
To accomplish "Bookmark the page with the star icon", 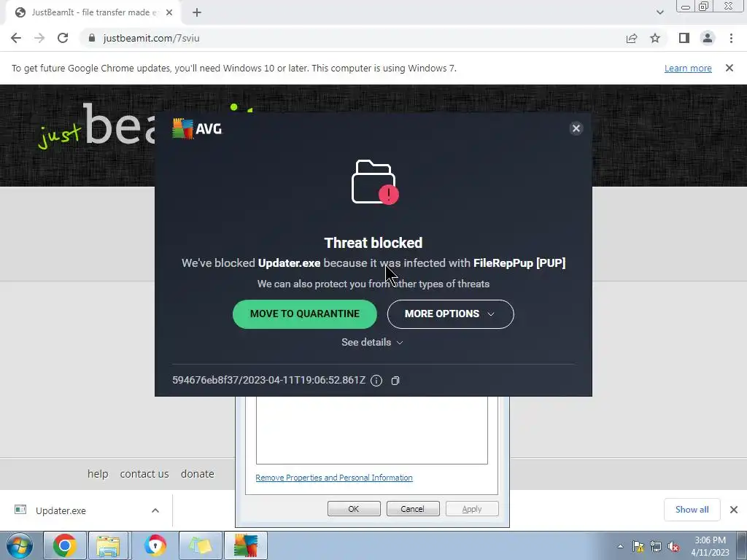I will 655,38.
